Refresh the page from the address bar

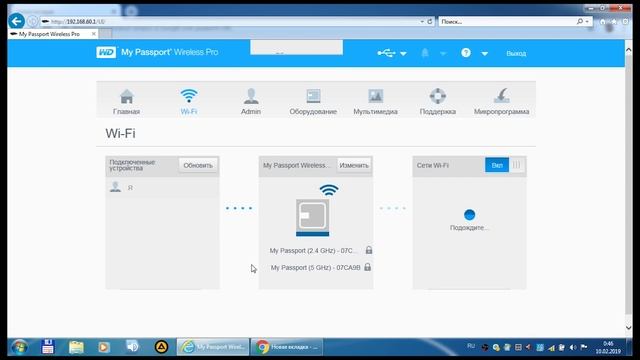tap(430, 21)
